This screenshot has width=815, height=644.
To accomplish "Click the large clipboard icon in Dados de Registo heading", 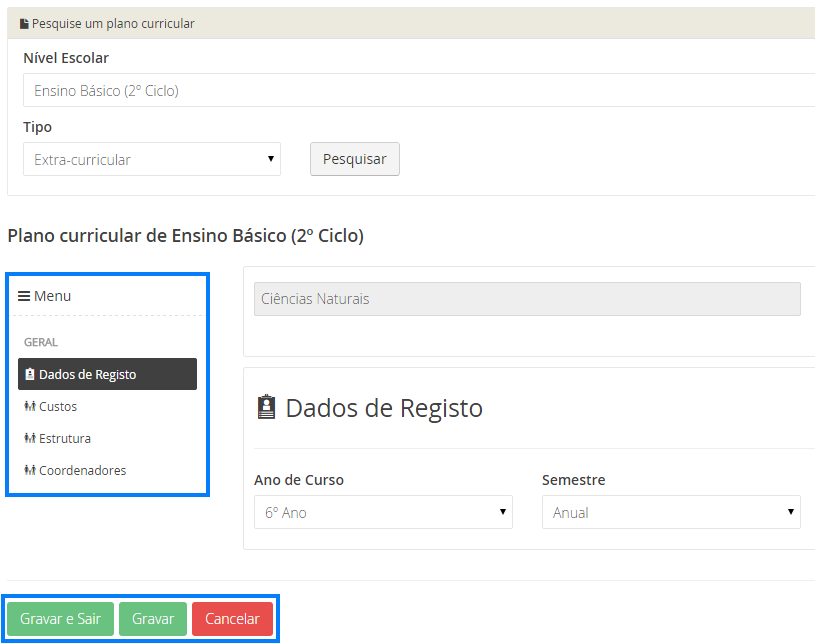I will click(x=266, y=408).
